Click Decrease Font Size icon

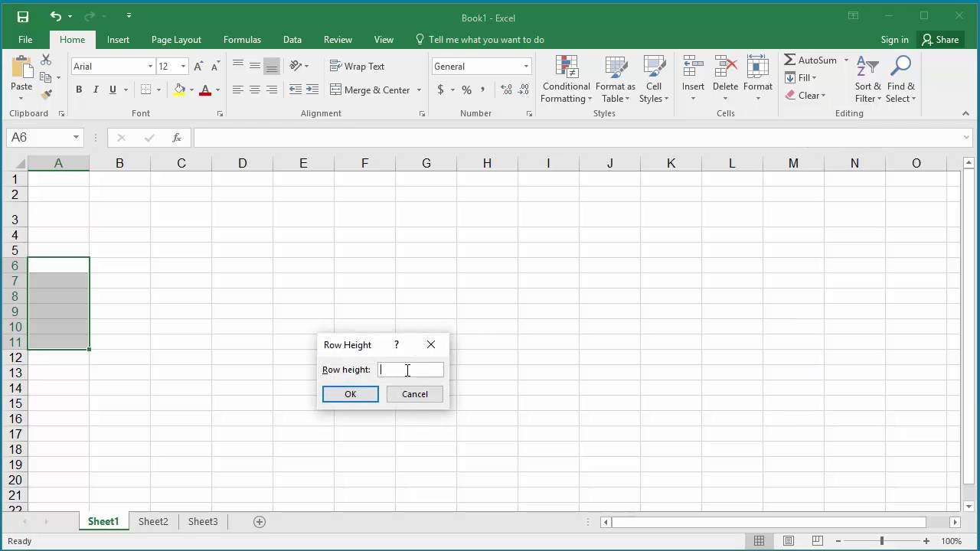click(216, 67)
